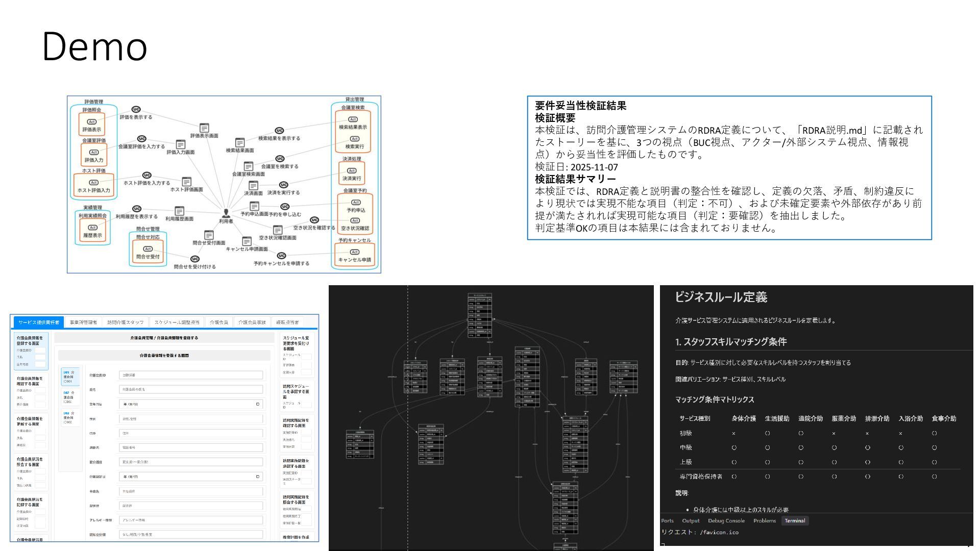Click the 氏名 input field
The width and height of the screenshot is (980, 551).
click(x=191, y=389)
